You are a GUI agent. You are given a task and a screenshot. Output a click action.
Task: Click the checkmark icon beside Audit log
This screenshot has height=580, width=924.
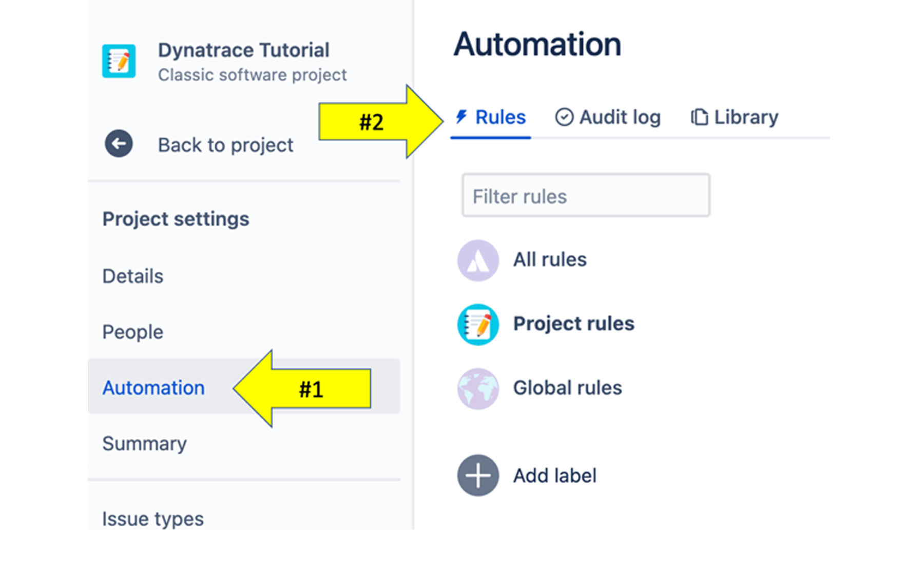pyautogui.click(x=564, y=117)
